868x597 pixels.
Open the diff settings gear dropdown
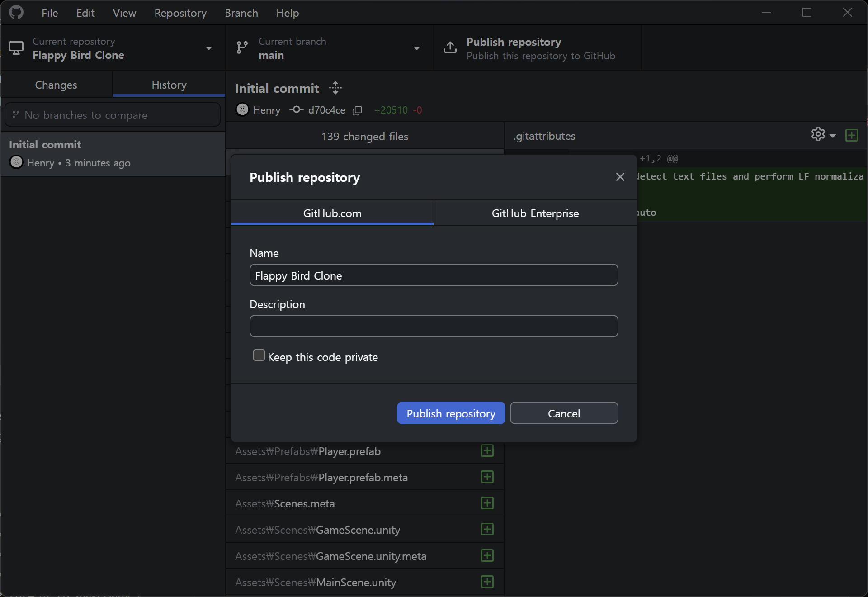pos(823,134)
